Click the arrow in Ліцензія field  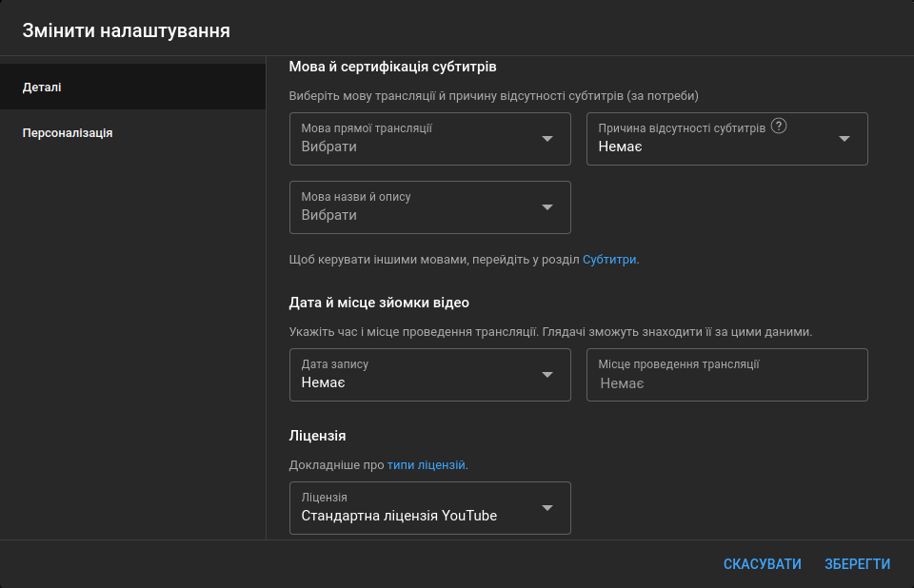point(547,508)
